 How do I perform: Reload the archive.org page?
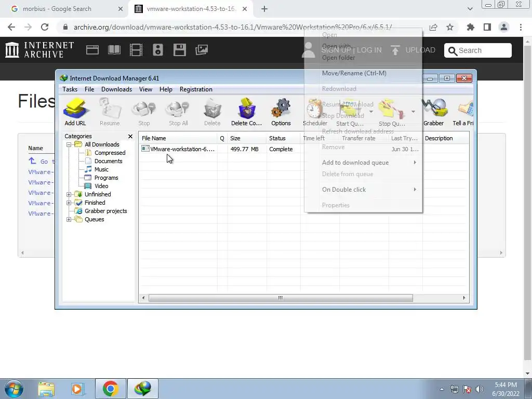[45, 27]
